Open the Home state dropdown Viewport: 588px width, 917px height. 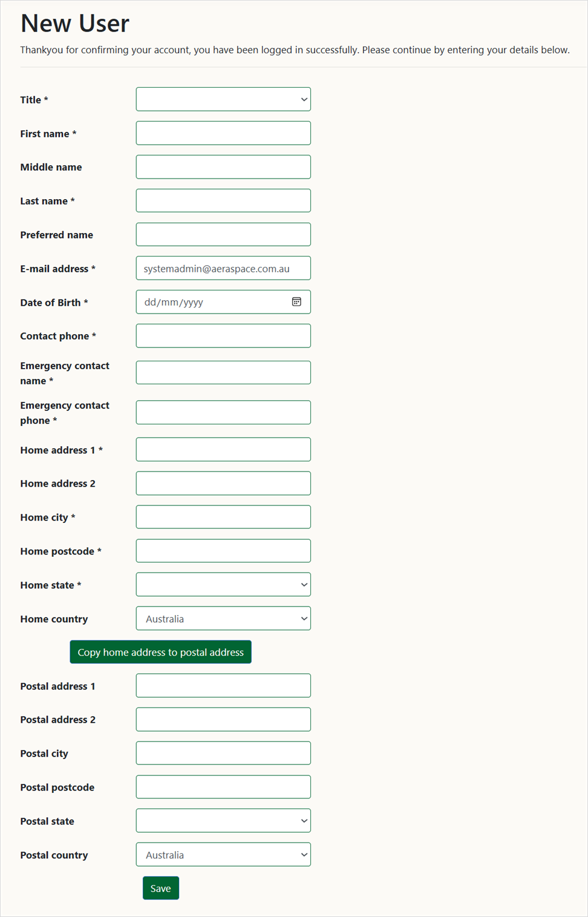coord(223,585)
